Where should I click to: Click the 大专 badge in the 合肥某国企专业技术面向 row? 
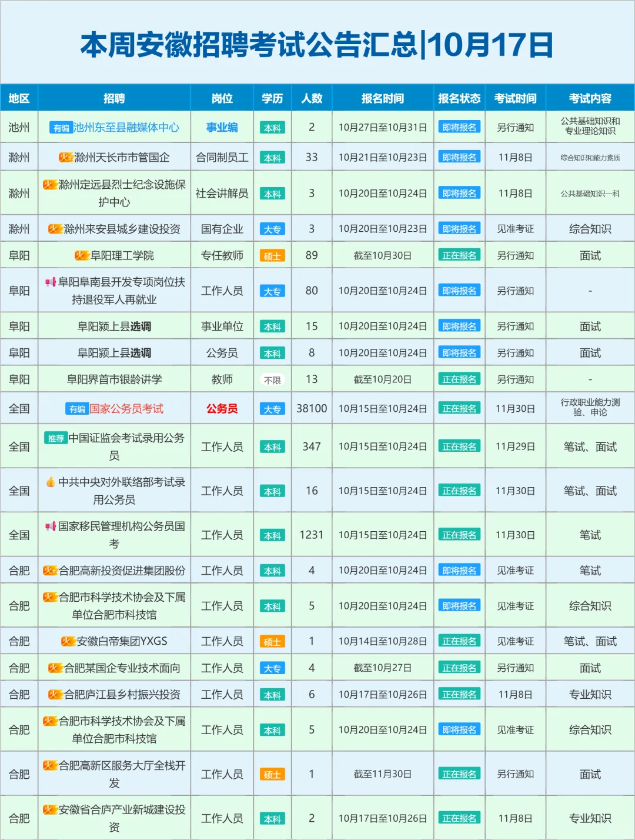272,668
